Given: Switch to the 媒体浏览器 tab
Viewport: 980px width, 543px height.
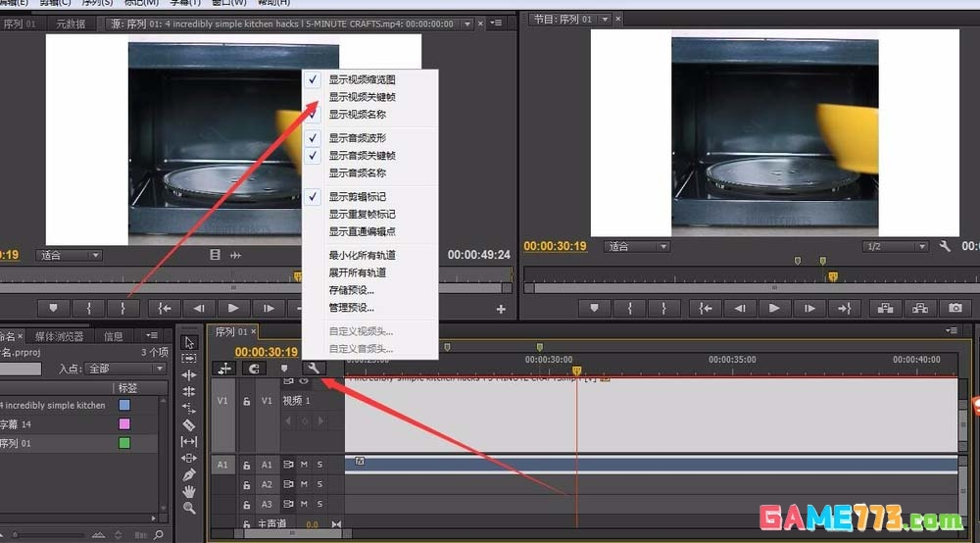Looking at the screenshot, I should tap(59, 337).
